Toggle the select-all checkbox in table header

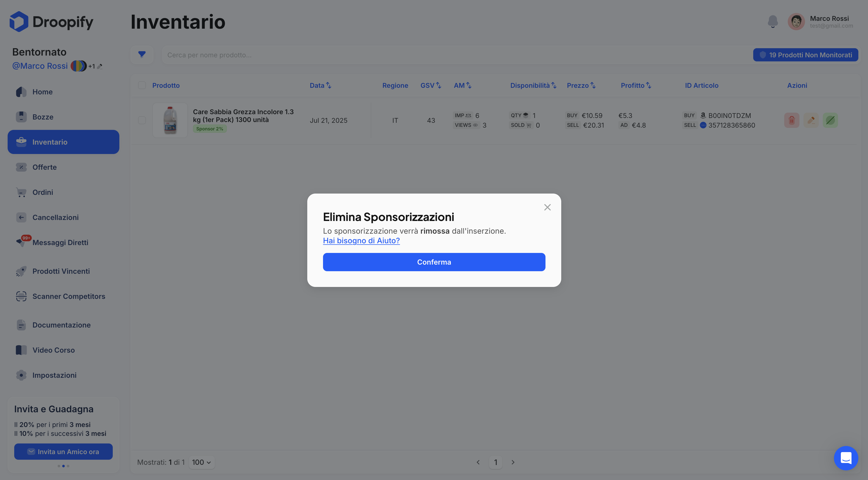[142, 85]
